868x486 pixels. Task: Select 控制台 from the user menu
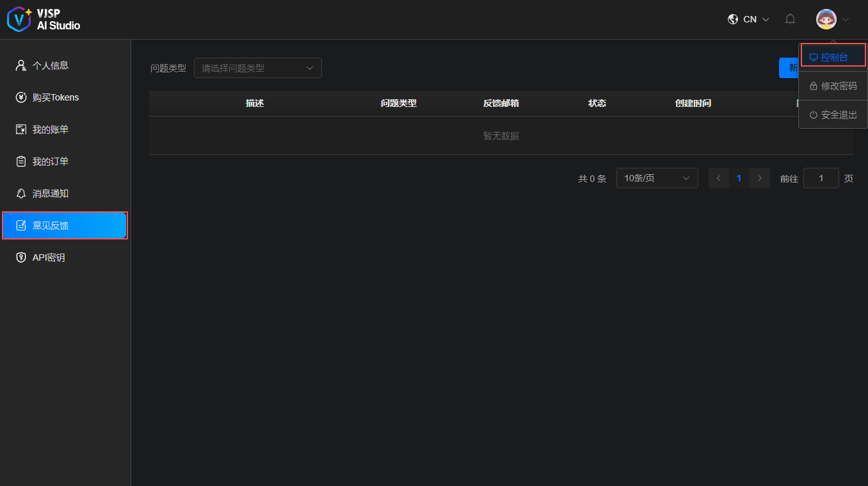click(833, 57)
